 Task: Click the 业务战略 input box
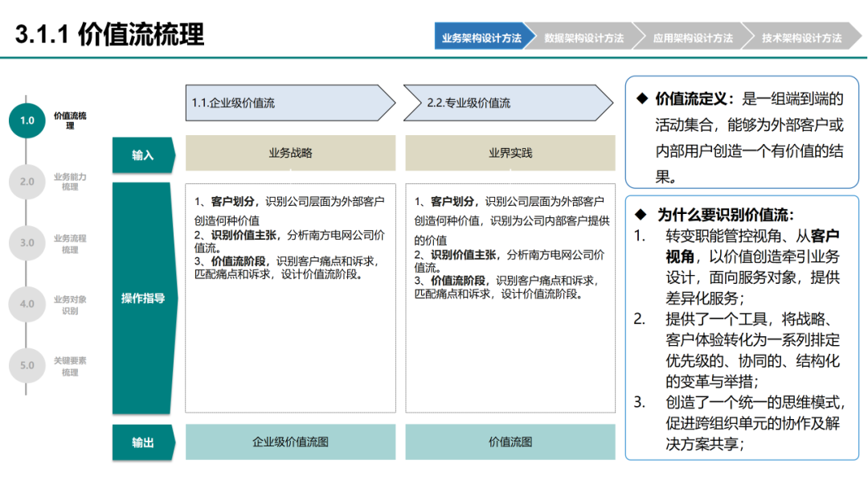coord(290,153)
